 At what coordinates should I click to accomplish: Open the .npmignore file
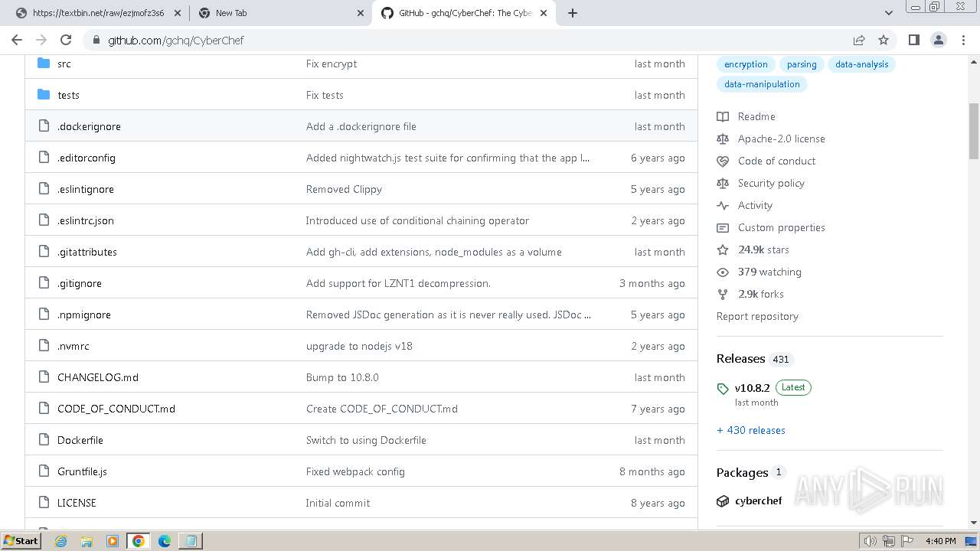84,315
